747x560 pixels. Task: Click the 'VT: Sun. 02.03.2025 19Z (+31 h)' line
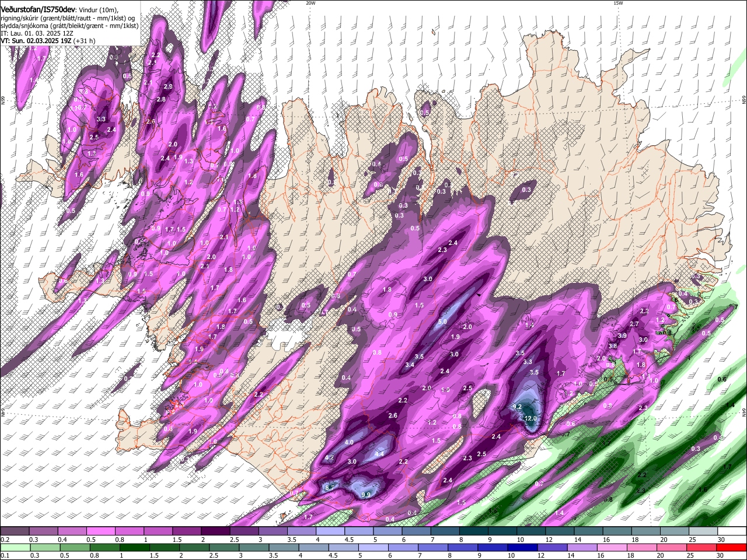(x=48, y=41)
